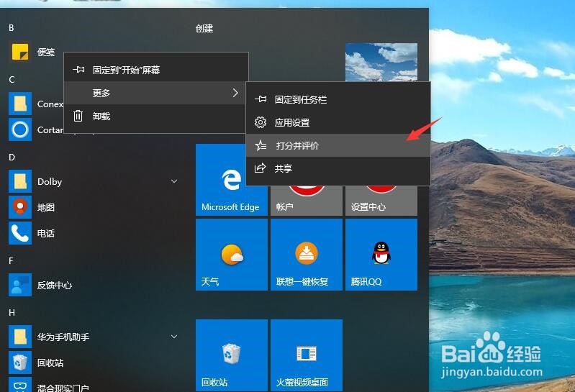The image size is (575, 392).
Task: Click the 电话 app name
Action: [46, 233]
